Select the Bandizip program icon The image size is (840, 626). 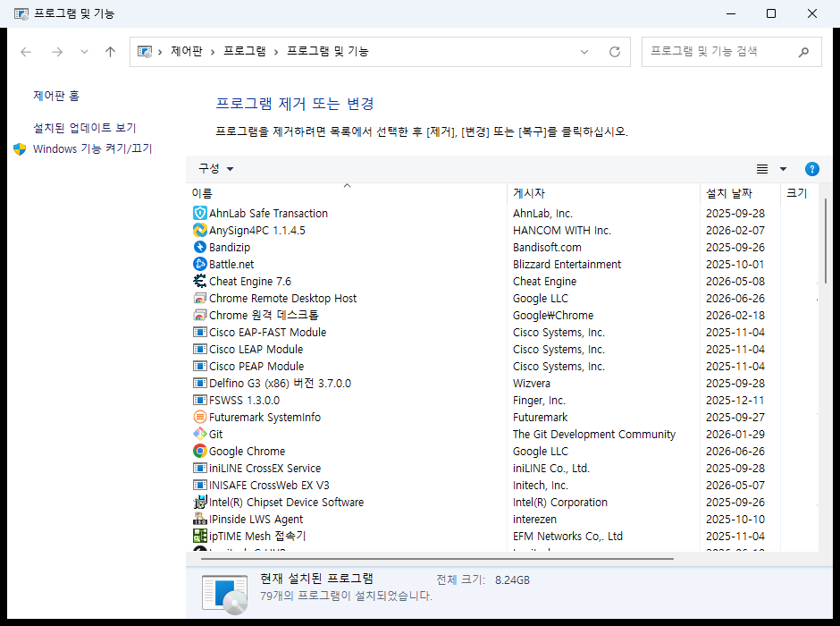(200, 247)
